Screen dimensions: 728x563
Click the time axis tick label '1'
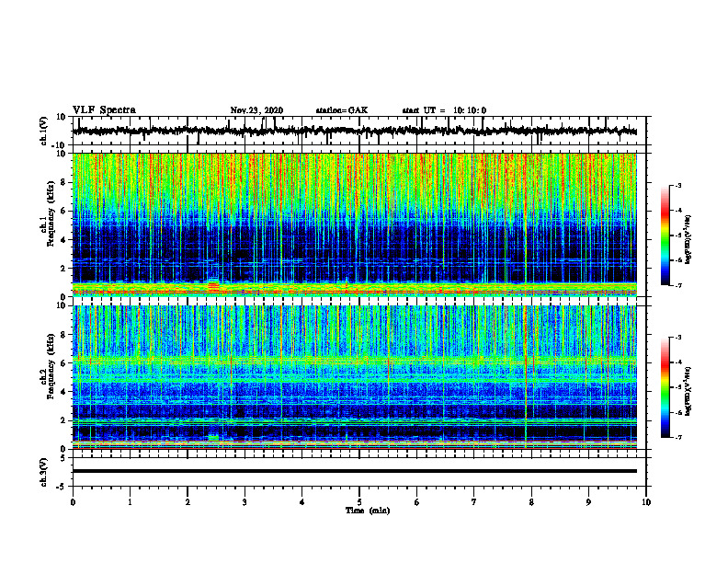click(130, 502)
